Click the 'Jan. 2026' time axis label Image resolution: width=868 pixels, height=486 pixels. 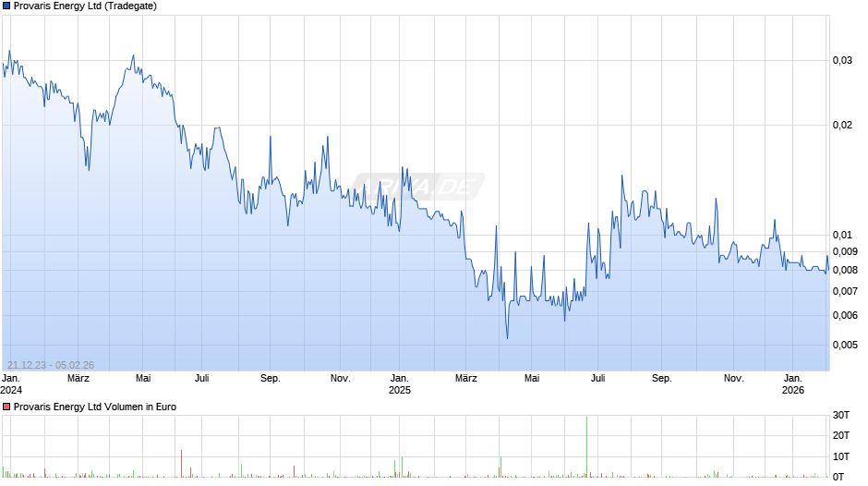click(792, 384)
